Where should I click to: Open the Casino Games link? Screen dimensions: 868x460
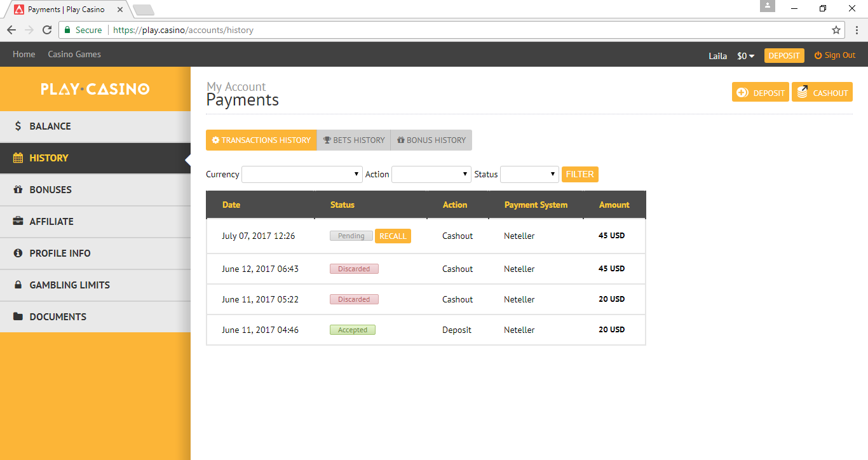coord(74,55)
